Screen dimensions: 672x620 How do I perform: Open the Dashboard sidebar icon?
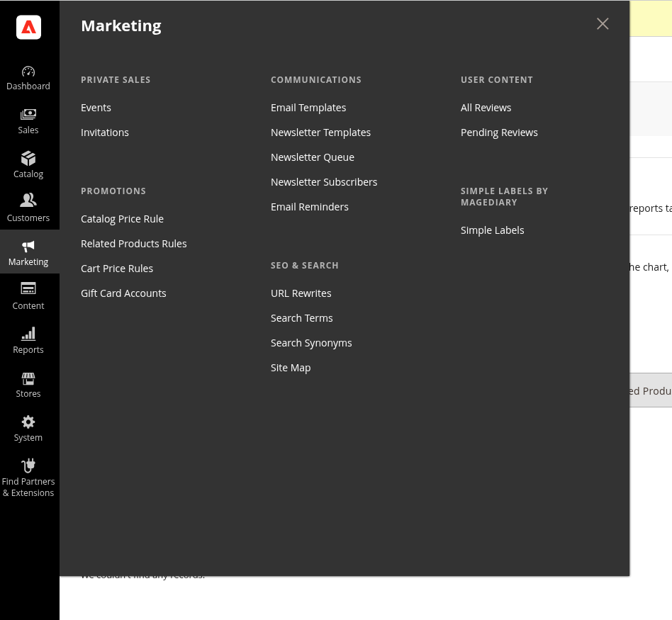28,72
